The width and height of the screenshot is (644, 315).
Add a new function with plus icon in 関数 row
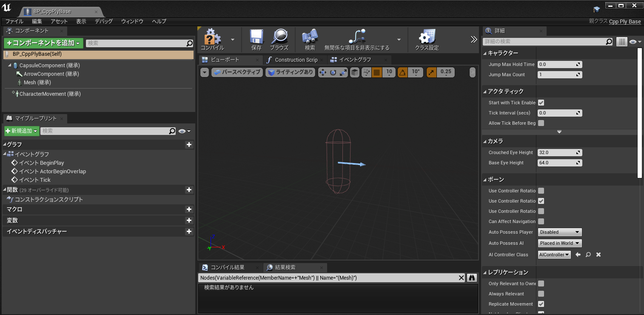[189, 190]
